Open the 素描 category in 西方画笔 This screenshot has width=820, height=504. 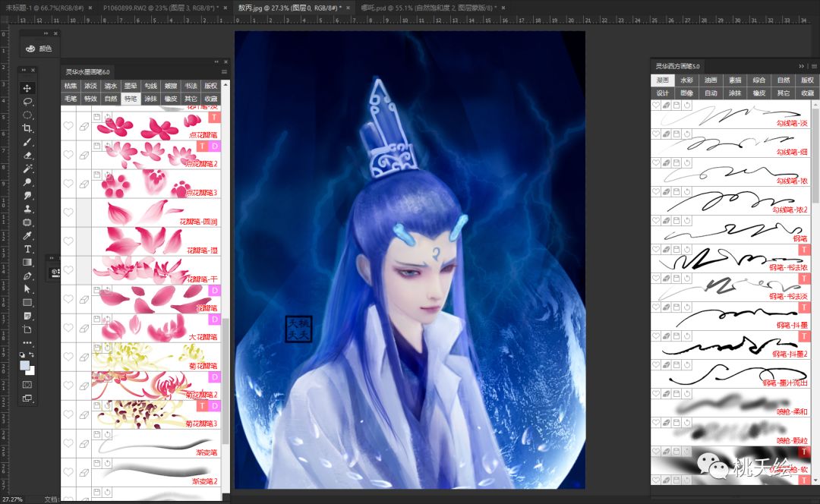[x=735, y=80]
